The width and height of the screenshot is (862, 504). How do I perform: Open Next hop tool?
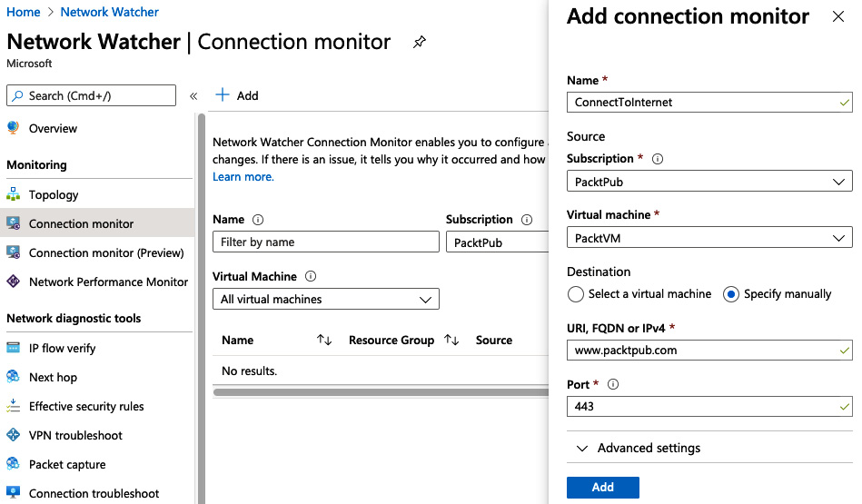coord(53,378)
